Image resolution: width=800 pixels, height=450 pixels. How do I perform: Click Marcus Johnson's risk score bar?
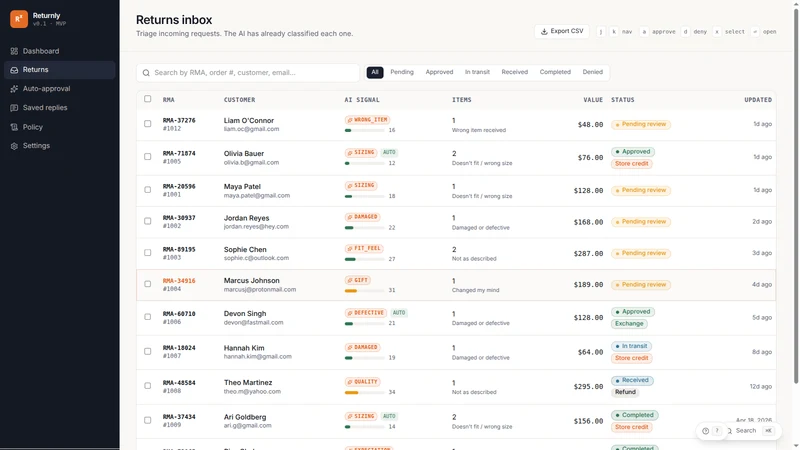pos(364,291)
